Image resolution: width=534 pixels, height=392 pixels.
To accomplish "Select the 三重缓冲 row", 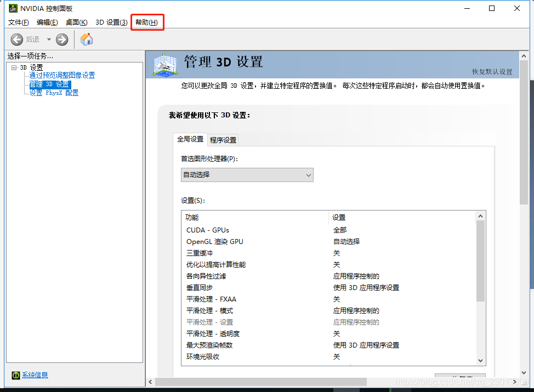I will 328,253.
